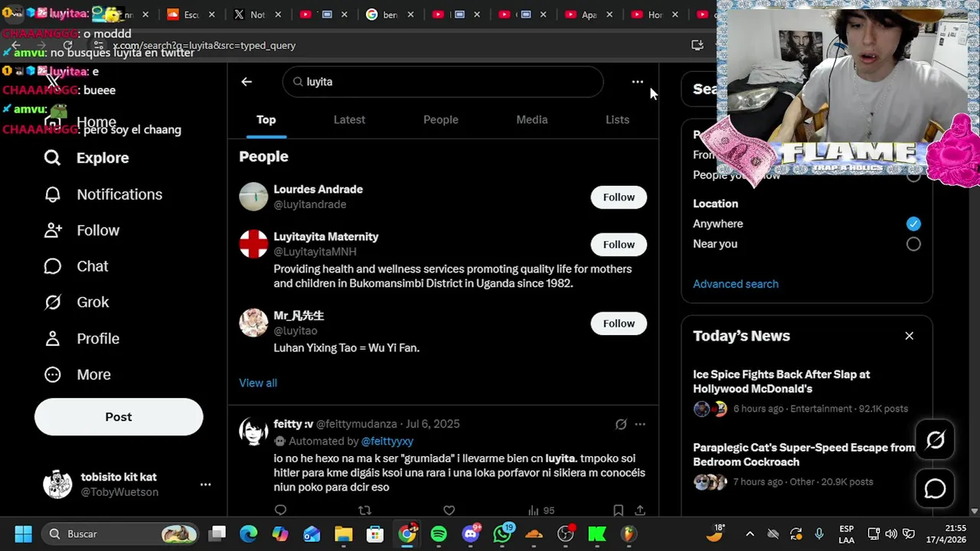Repost feitty's post
This screenshot has width=980, height=551.
pos(364,510)
